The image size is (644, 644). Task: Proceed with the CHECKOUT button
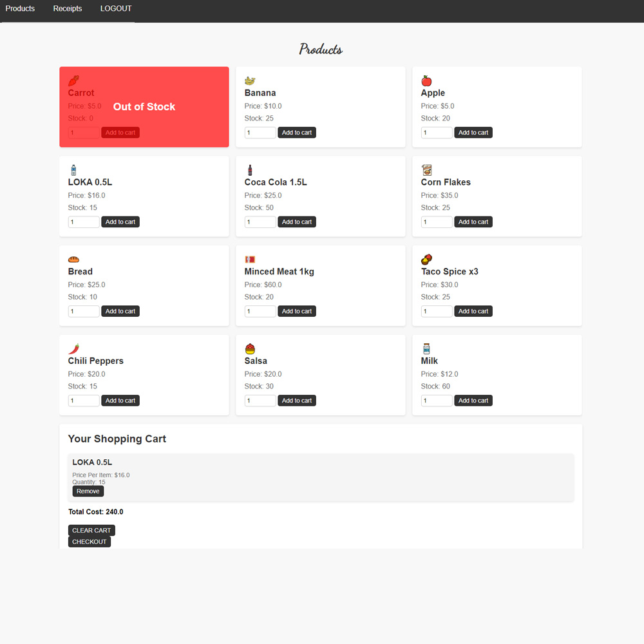pyautogui.click(x=90, y=542)
